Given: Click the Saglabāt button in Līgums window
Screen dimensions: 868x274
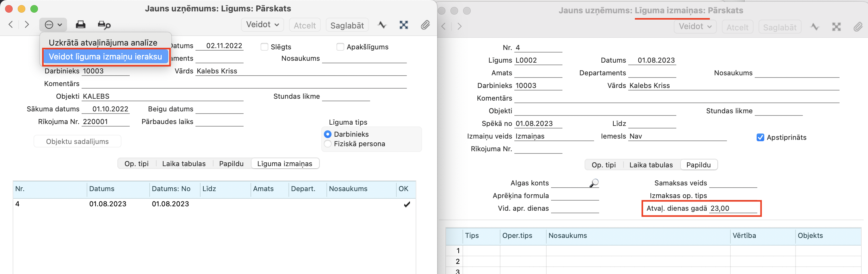Looking at the screenshot, I should click(347, 25).
